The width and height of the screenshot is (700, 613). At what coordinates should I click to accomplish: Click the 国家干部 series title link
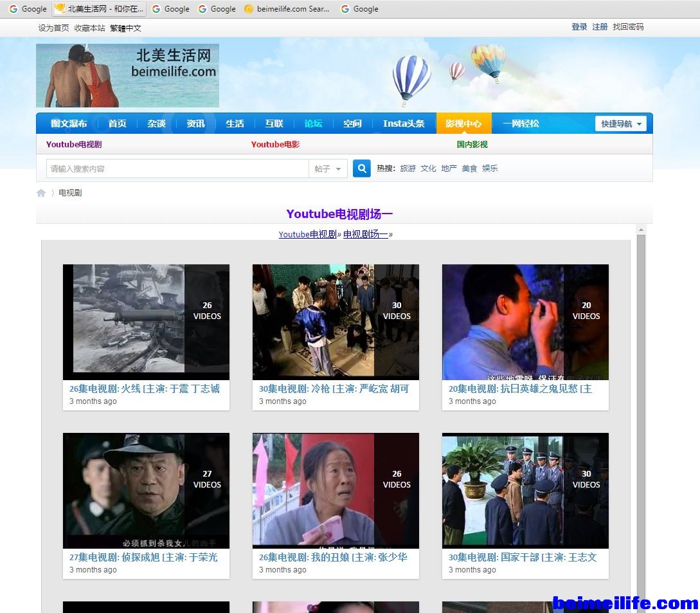(523, 557)
